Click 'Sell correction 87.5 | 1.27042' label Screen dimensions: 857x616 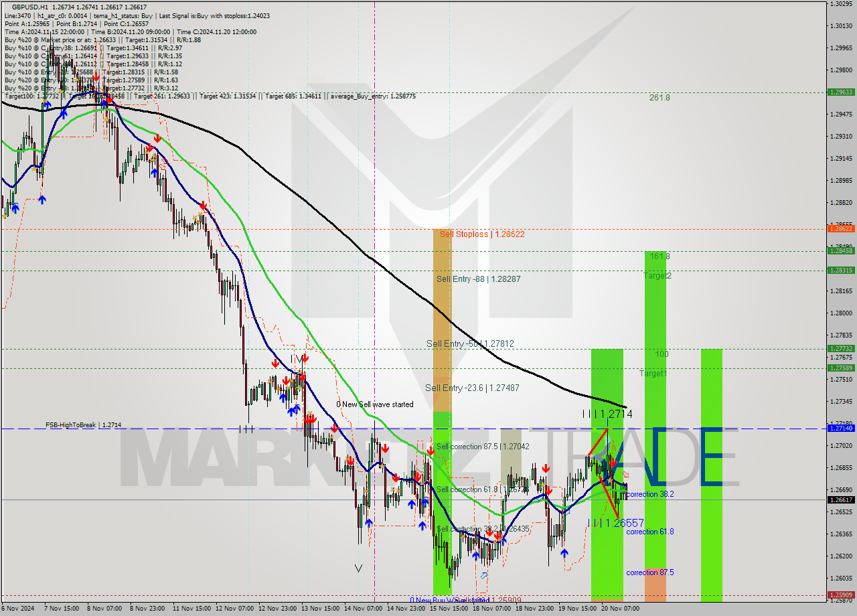(x=483, y=447)
